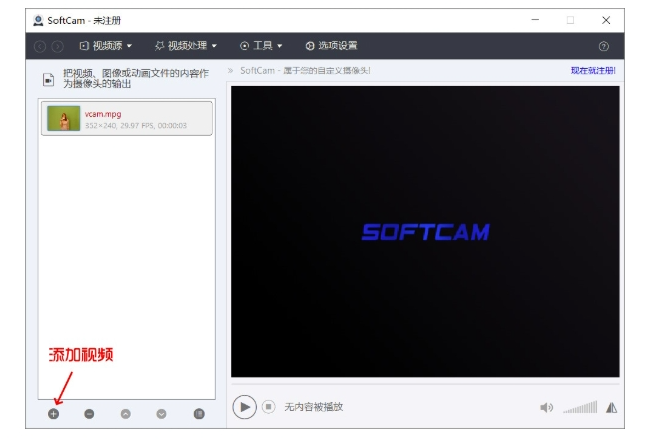The height and width of the screenshot is (439, 648).
Task: Toggle the mirror flip icon
Action: (x=612, y=408)
